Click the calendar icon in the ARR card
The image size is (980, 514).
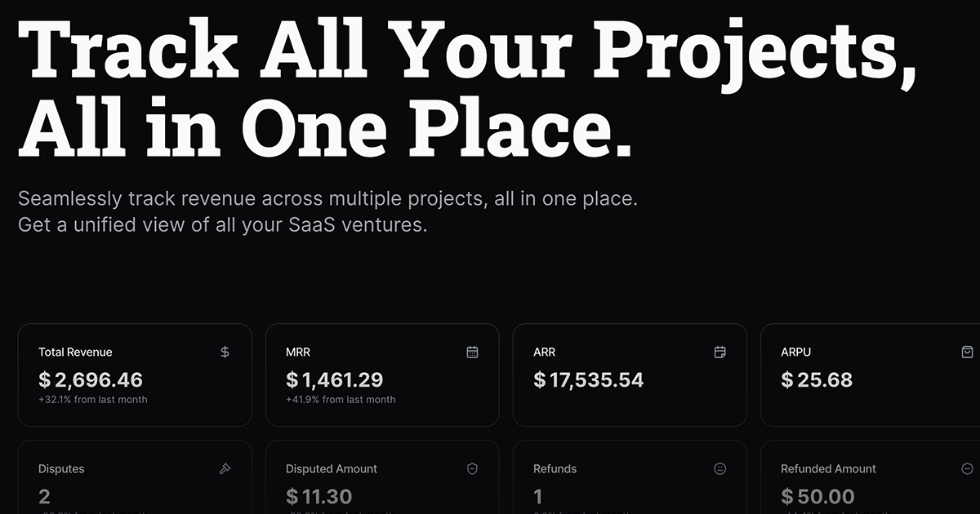pyautogui.click(x=719, y=352)
